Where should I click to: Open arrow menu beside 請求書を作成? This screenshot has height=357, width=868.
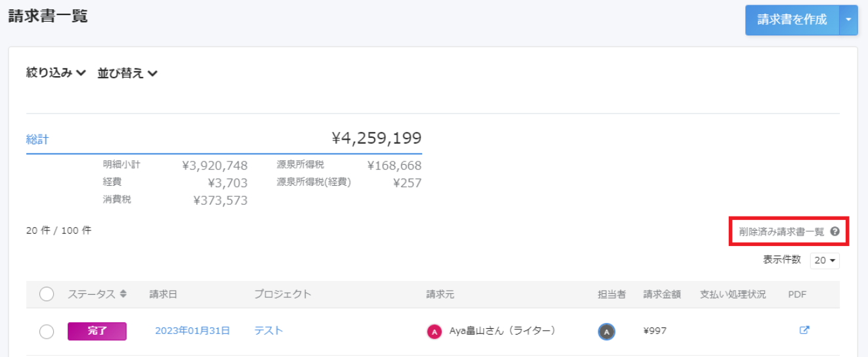pyautogui.click(x=848, y=20)
